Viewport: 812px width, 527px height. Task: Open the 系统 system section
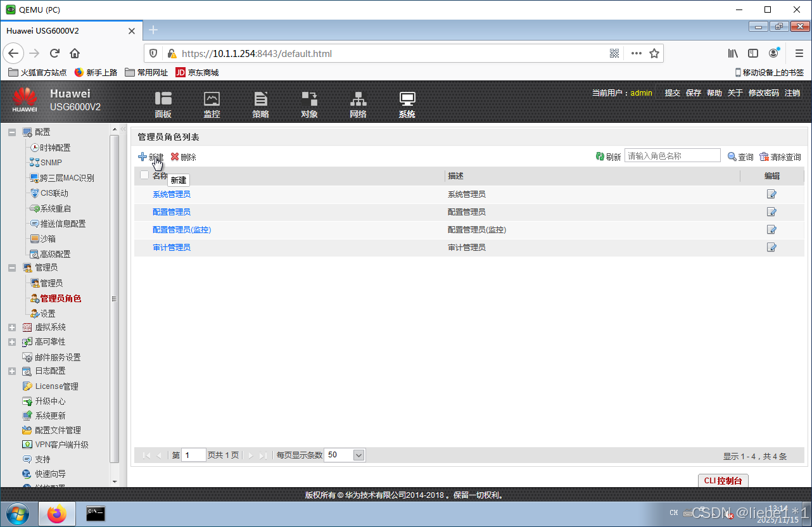(x=407, y=105)
